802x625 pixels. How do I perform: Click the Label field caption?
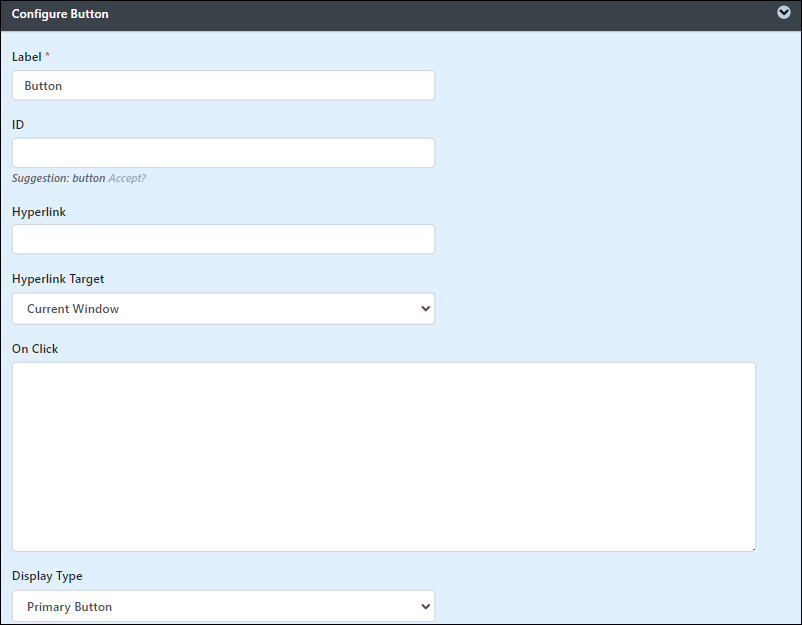point(27,57)
